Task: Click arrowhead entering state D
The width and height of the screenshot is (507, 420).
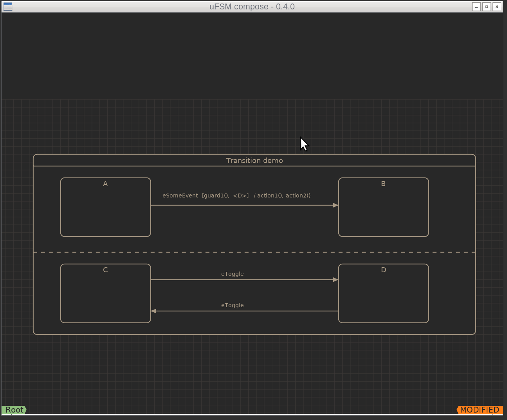Action: point(336,280)
